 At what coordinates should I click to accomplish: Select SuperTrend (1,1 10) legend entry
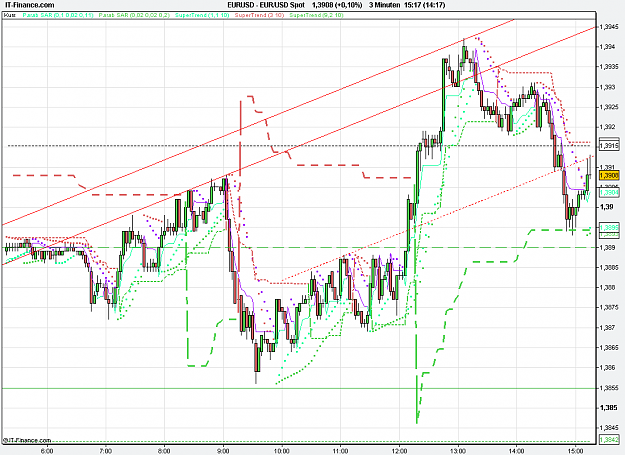202,15
